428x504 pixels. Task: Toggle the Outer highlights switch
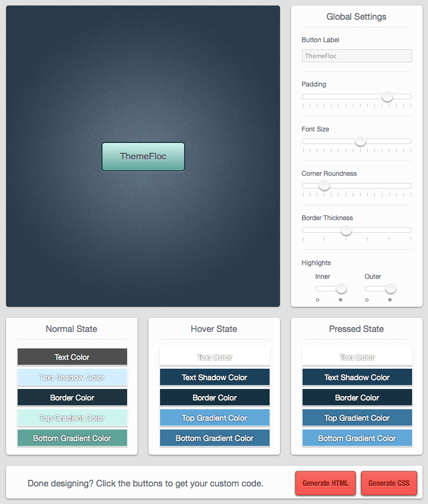tap(380, 288)
